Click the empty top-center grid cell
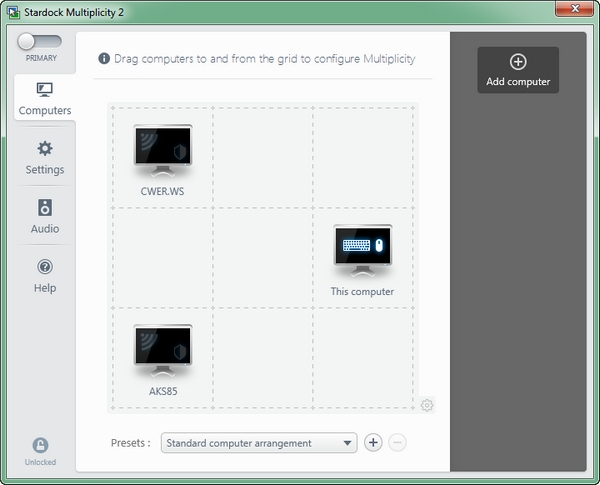Image resolution: width=600 pixels, height=485 pixels. pyautogui.click(x=263, y=157)
